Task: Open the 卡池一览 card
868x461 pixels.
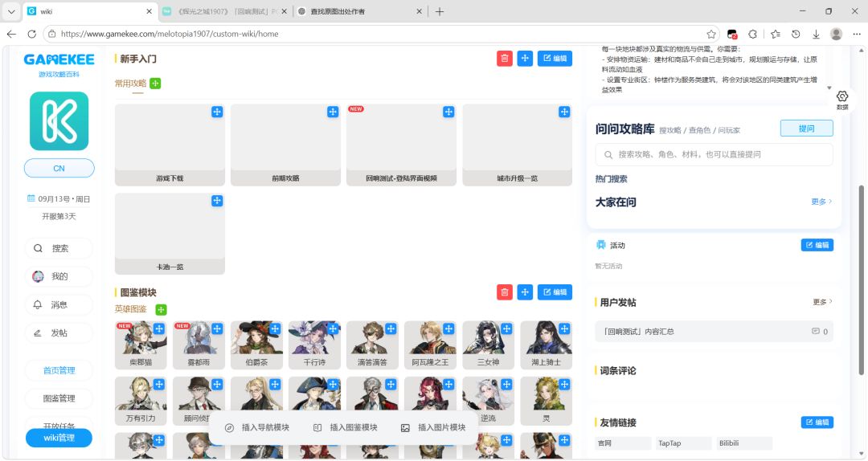Action: [170, 234]
